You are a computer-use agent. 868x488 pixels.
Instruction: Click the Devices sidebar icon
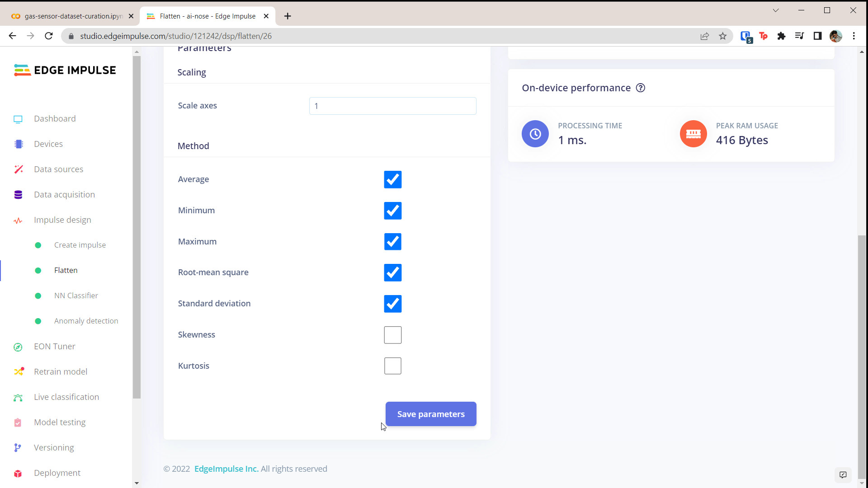tap(18, 144)
